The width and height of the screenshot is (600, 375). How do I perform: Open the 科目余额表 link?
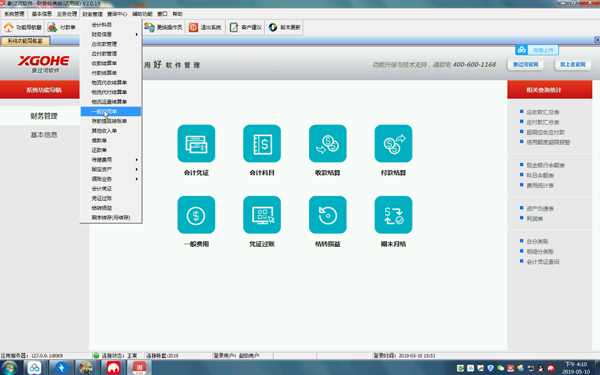pos(540,175)
